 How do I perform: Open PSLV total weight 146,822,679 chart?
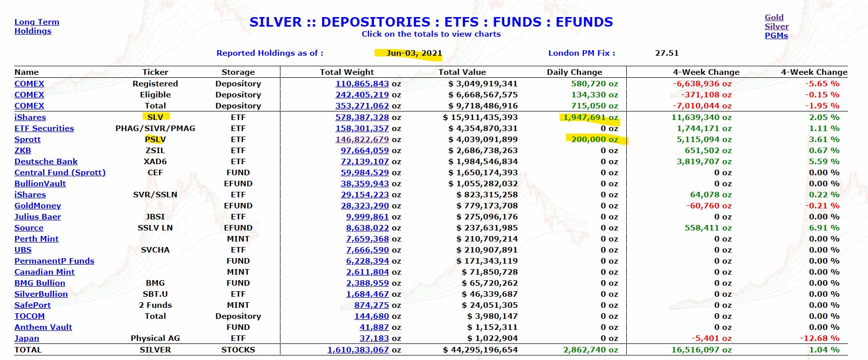coord(362,139)
